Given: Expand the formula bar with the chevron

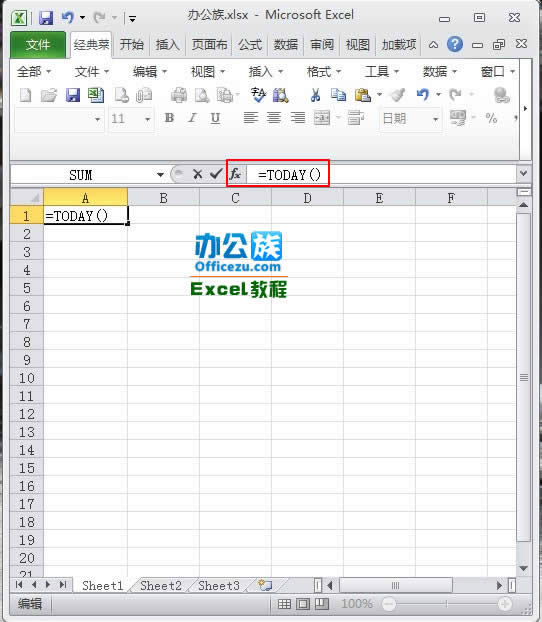Looking at the screenshot, I should pyautogui.click(x=524, y=173).
